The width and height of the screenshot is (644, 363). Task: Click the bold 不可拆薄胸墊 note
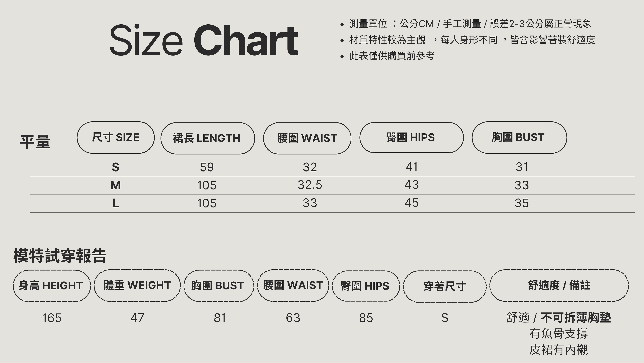pos(576,318)
